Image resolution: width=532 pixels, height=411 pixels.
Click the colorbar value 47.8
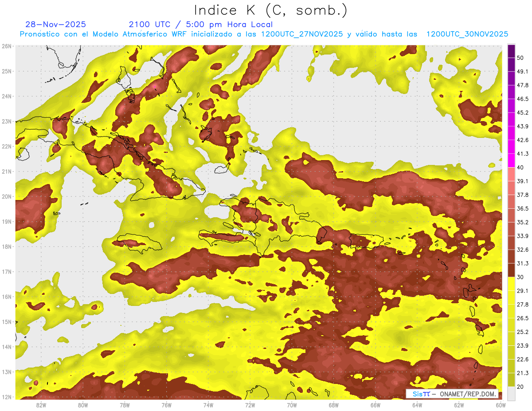coord(523,85)
